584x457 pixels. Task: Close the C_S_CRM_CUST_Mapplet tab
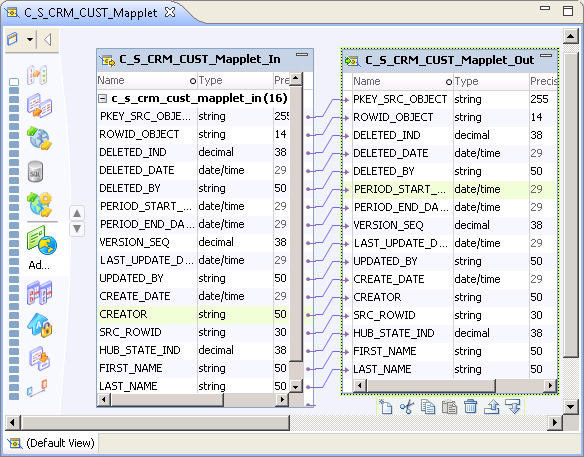click(170, 12)
